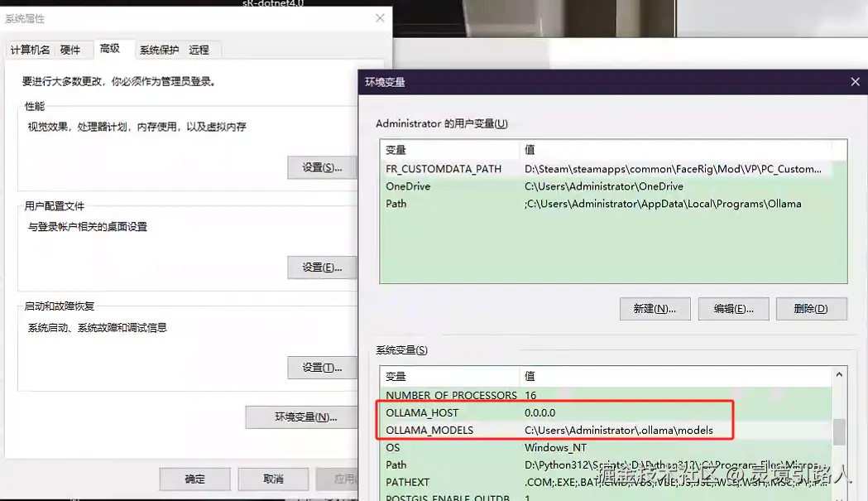The image size is (868, 501).
Task: Switch to the 计算机名 tab
Action: (30, 50)
